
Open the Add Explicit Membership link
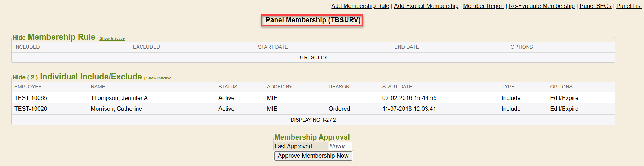426,6
